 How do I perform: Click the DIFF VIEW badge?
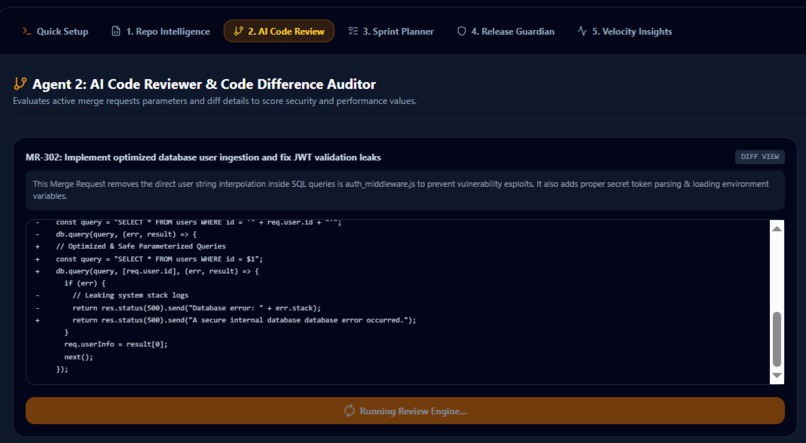pyautogui.click(x=760, y=157)
